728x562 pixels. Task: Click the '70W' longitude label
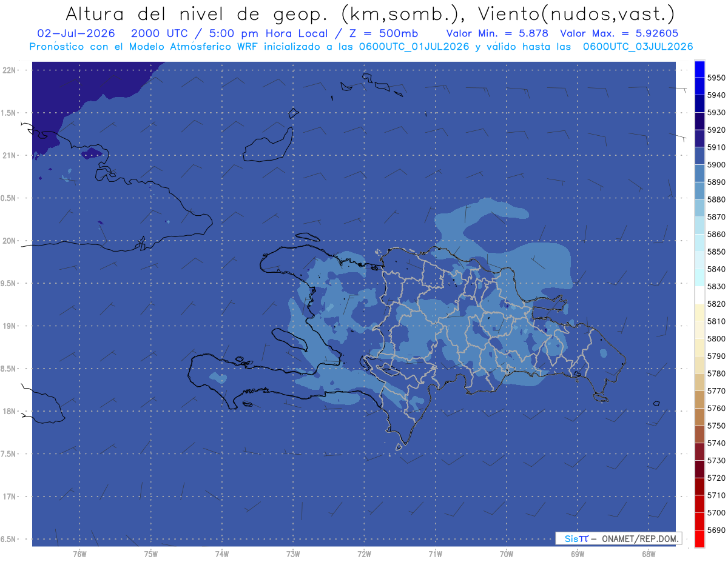click(507, 554)
